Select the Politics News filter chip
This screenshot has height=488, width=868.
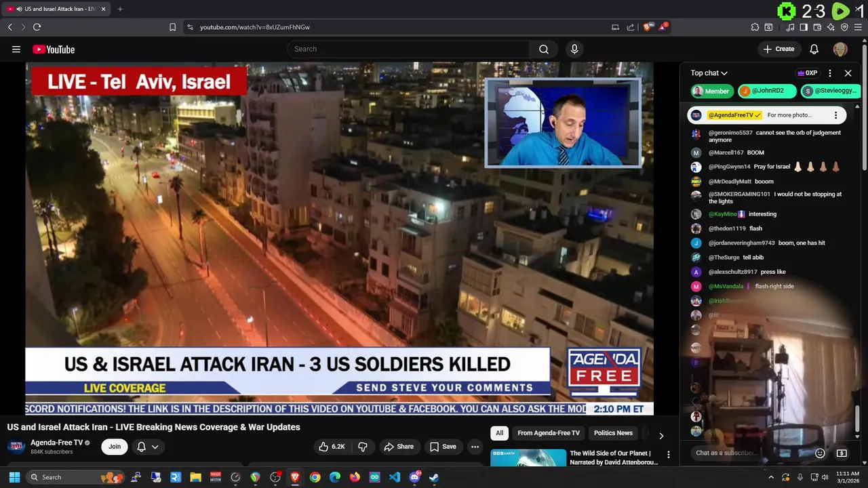click(x=613, y=433)
